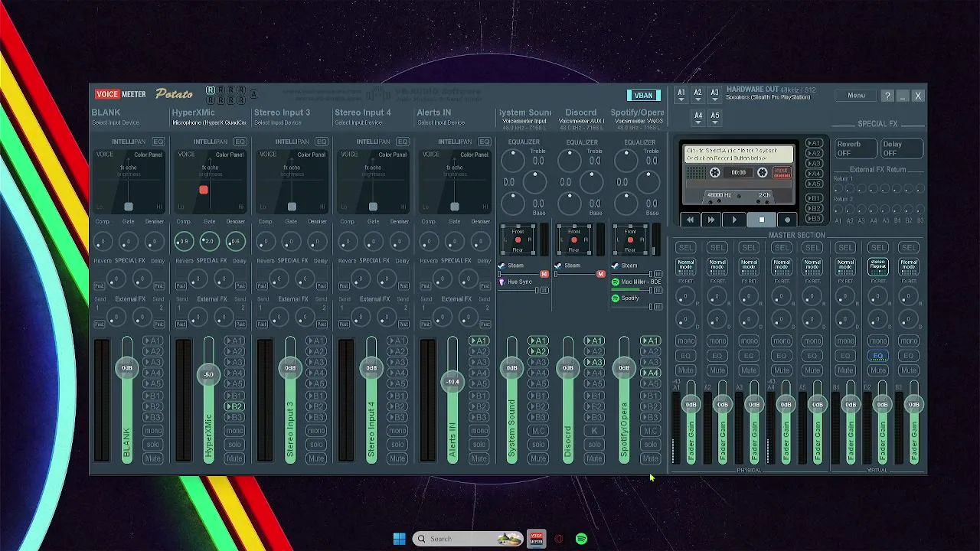Disable A2 routing on System Sound strip
This screenshot has width=980, height=551.
[538, 351]
